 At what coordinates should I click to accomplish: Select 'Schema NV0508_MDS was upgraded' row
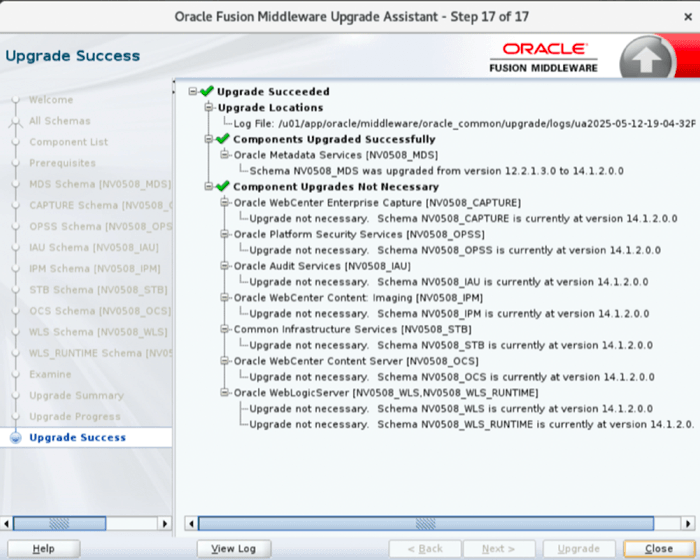[437, 171]
